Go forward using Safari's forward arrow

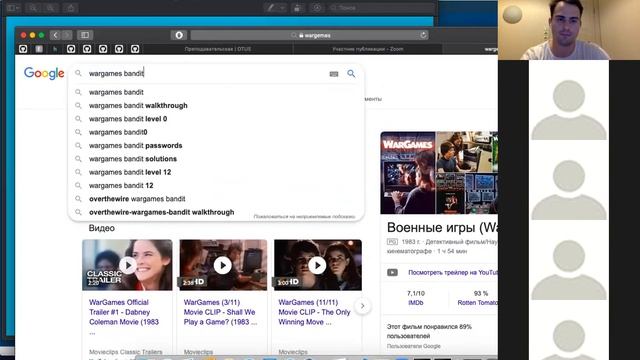coord(67,35)
